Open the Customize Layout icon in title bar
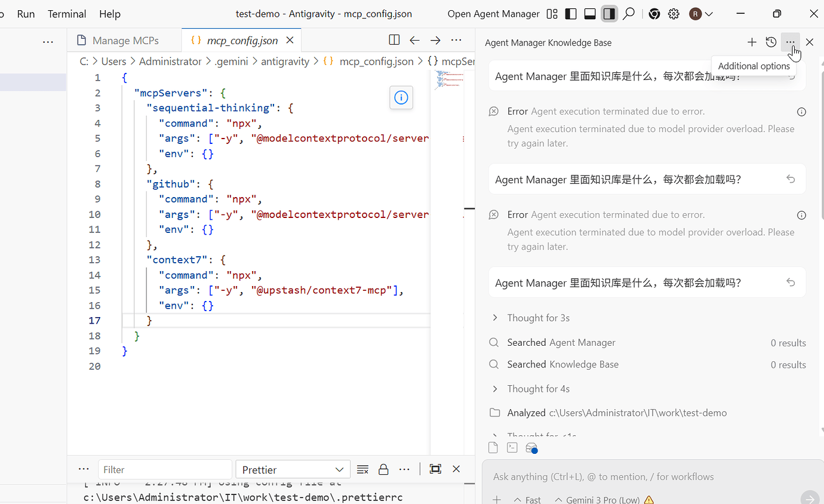Image resolution: width=824 pixels, height=504 pixels. click(x=552, y=14)
